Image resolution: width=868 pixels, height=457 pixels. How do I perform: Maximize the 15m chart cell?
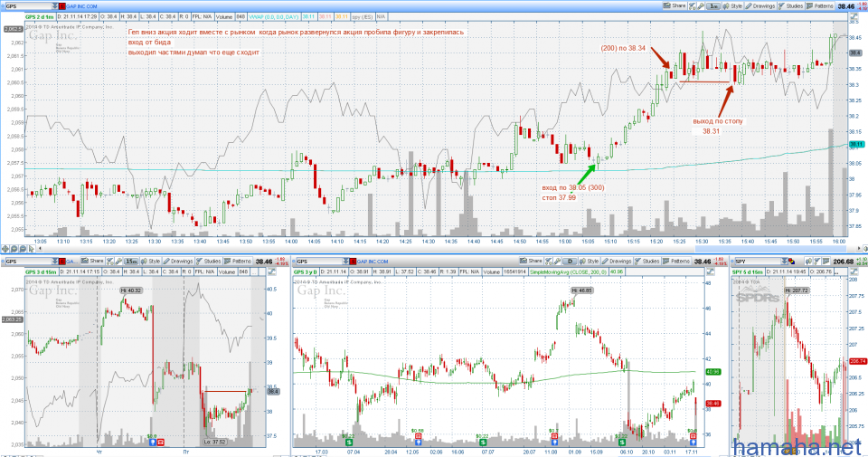click(x=272, y=271)
